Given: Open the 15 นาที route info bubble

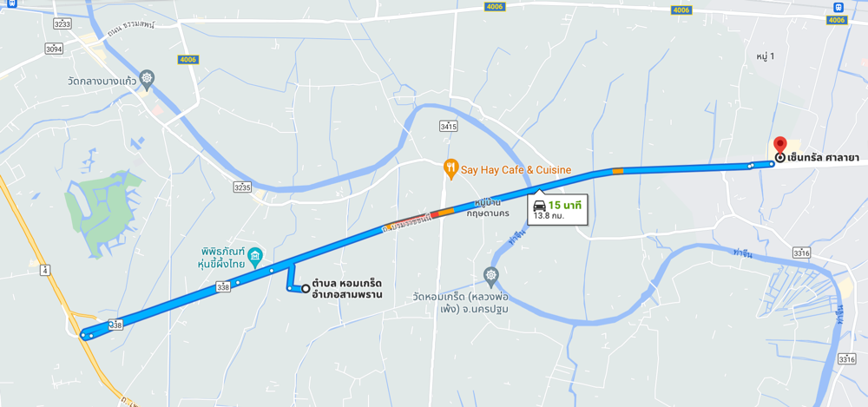Looking at the screenshot, I should pyautogui.click(x=557, y=210).
